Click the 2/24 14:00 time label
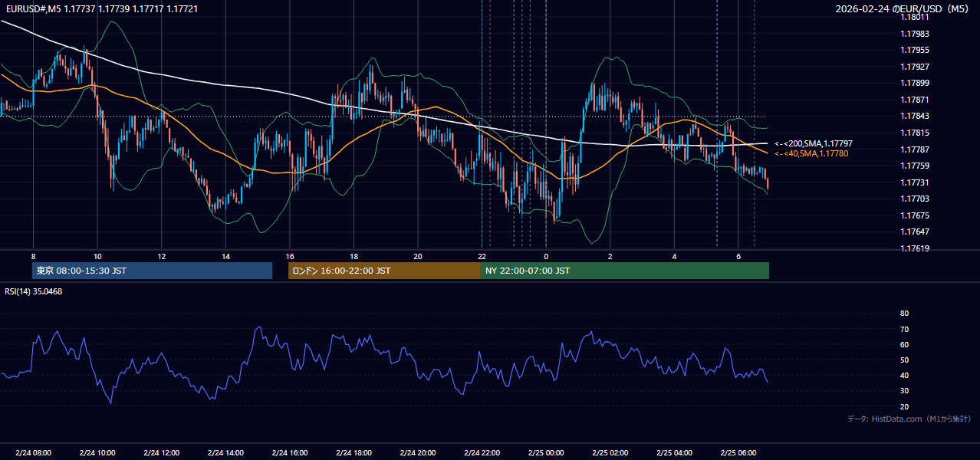Image resolution: width=980 pixels, height=460 pixels. pos(225,452)
